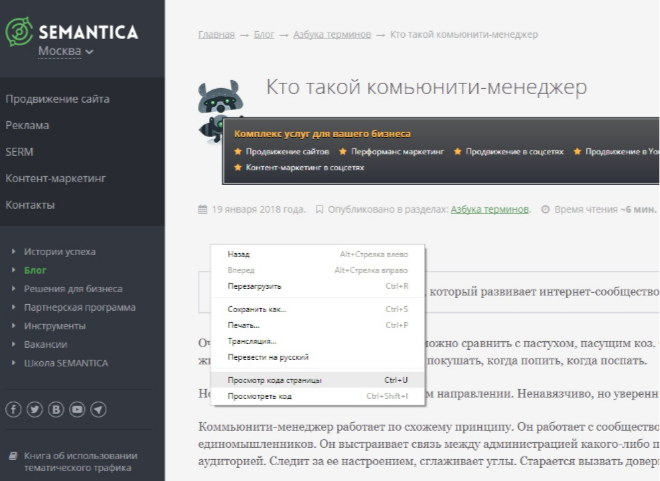Expand Истории успеха sidebar item
Screen dimensions: 660x481
[x=60, y=252]
